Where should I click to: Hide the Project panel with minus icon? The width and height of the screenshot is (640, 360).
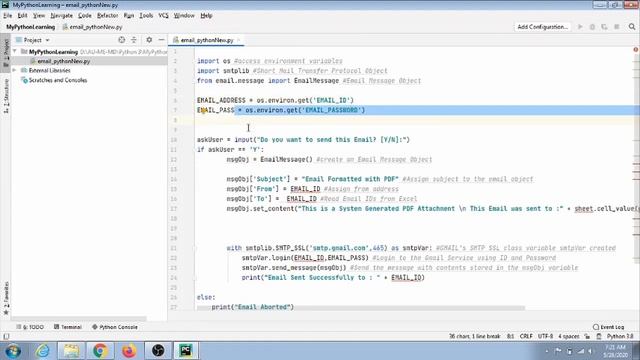162,40
